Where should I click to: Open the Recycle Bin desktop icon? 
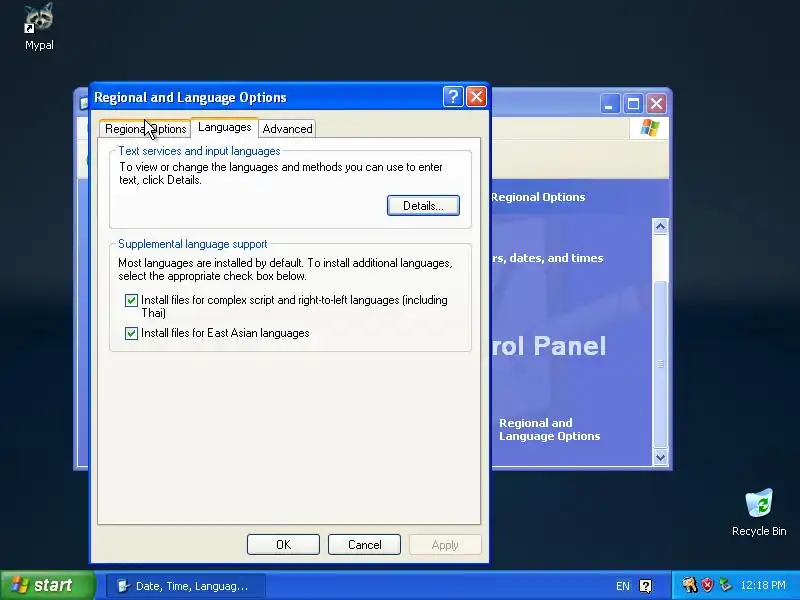coord(759,512)
